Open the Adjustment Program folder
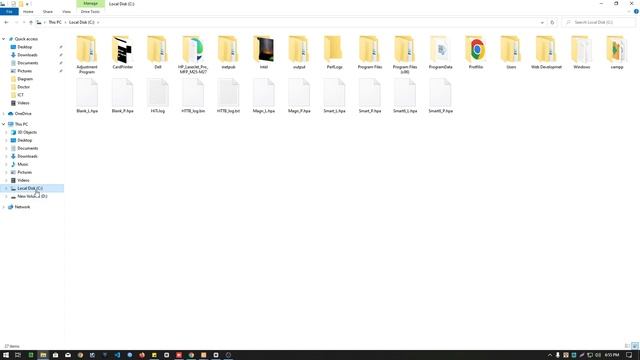Image resolution: width=640 pixels, height=360 pixels. pos(87,55)
